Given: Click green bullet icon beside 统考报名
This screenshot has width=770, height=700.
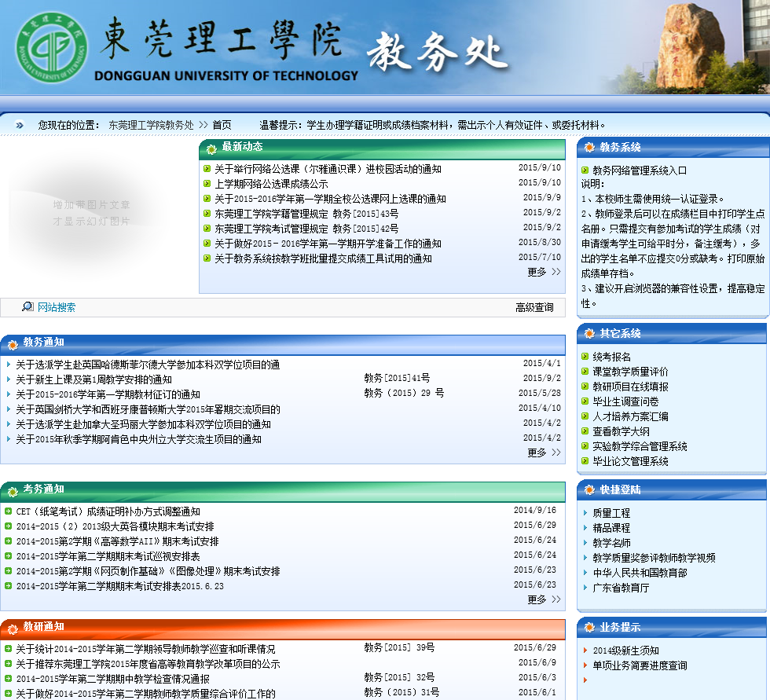Looking at the screenshot, I should pyautogui.click(x=585, y=357).
